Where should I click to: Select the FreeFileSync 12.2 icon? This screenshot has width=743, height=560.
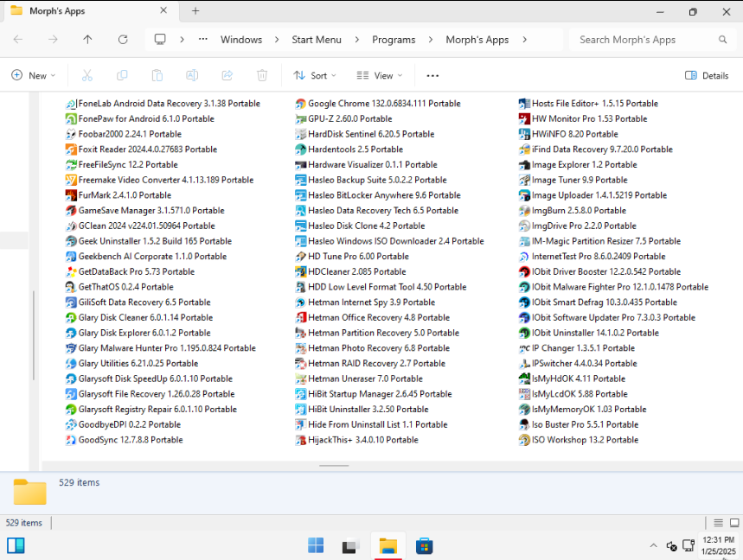coord(71,165)
